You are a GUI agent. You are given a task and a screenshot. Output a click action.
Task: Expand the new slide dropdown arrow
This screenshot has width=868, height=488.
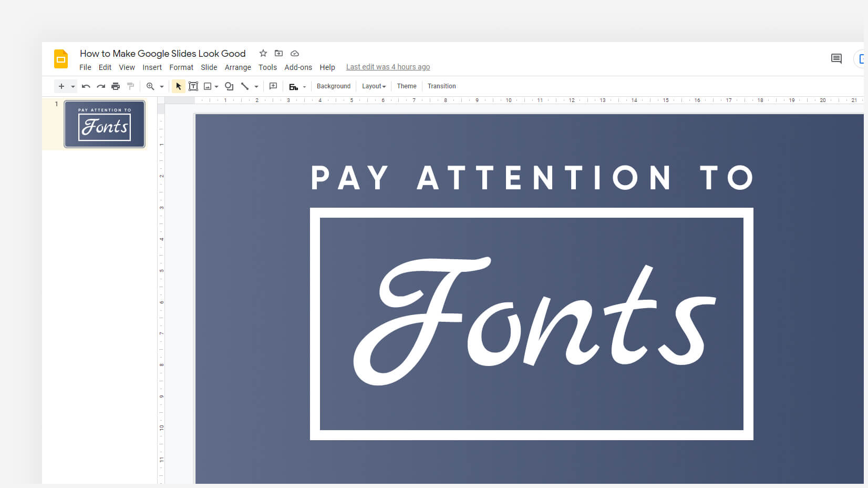(73, 86)
